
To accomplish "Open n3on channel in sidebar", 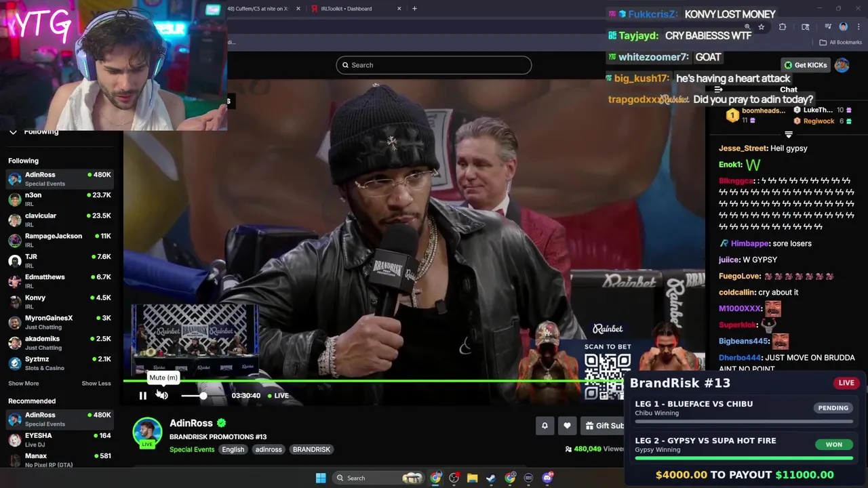I will click(60, 199).
